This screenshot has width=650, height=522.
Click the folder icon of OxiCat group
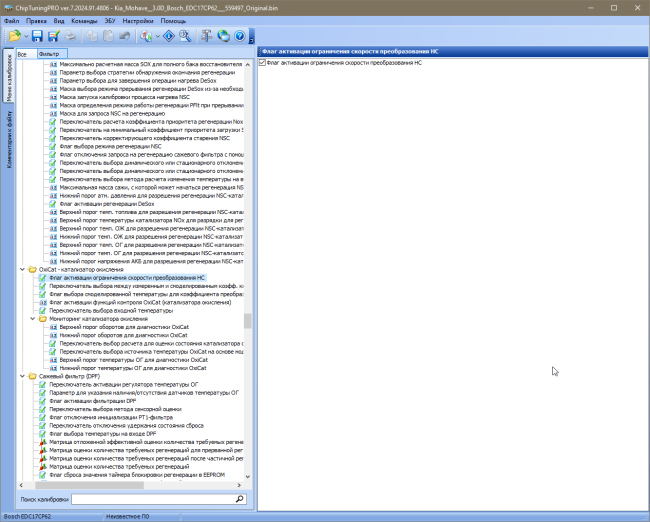point(32,269)
